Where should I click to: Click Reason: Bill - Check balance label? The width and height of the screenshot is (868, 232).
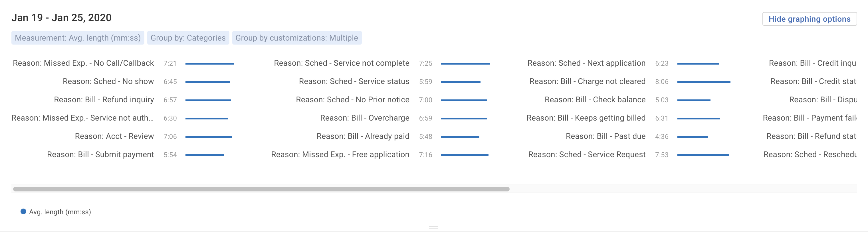pos(595,100)
